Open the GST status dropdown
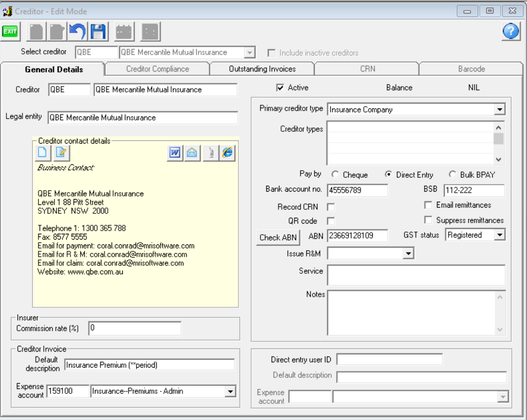 pos(500,235)
